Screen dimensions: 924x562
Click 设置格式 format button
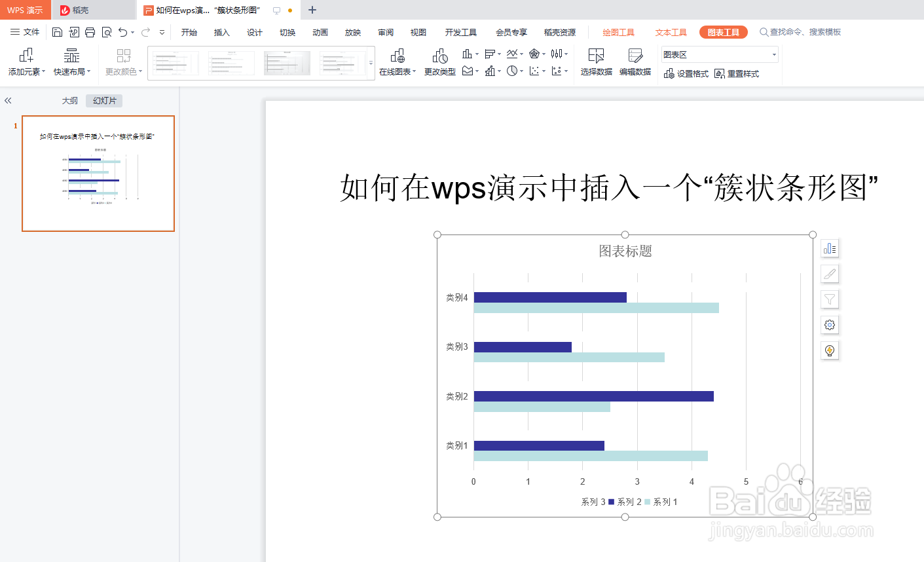pos(686,74)
